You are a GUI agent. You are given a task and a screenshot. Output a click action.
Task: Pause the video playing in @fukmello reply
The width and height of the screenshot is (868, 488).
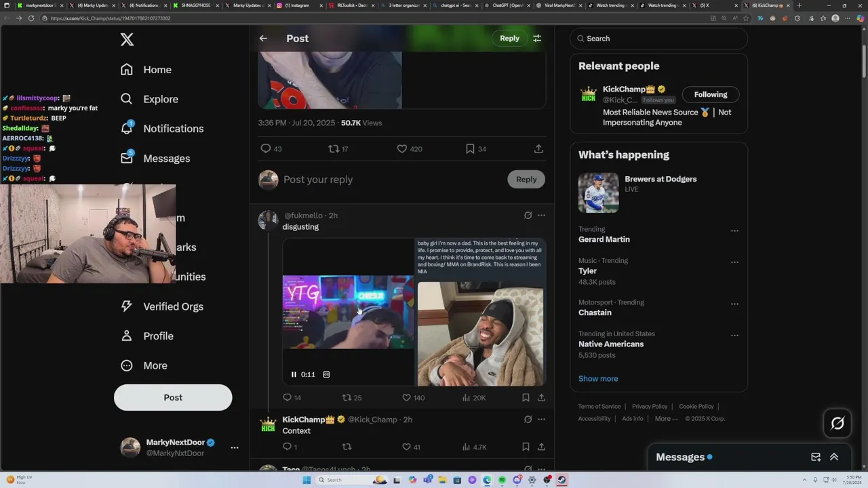pyautogui.click(x=294, y=374)
